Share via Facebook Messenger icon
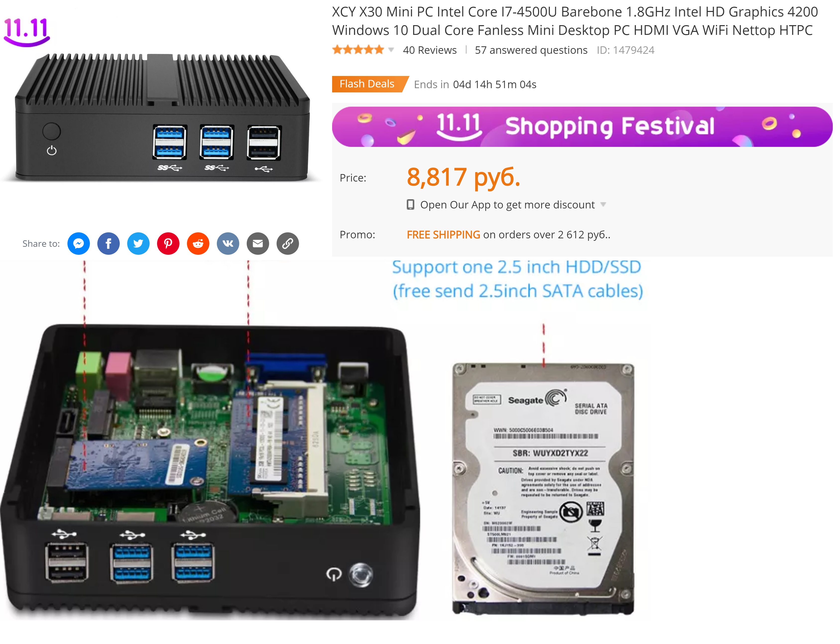The height and width of the screenshot is (644, 840). coord(79,243)
